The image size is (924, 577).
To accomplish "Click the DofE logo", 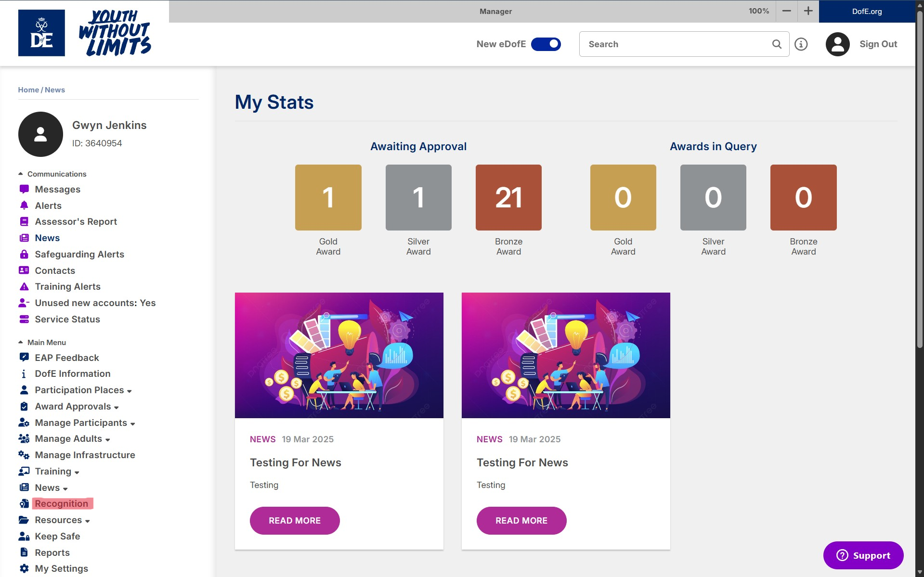I will pyautogui.click(x=41, y=33).
